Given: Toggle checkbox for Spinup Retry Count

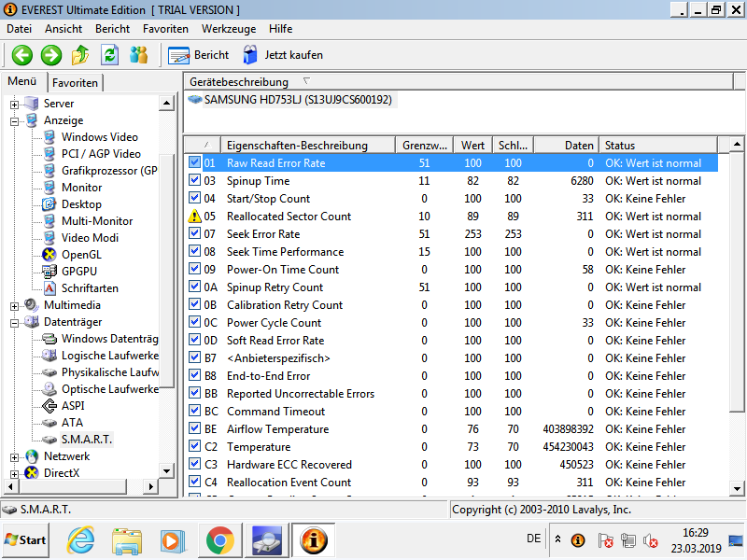Looking at the screenshot, I should [194, 287].
